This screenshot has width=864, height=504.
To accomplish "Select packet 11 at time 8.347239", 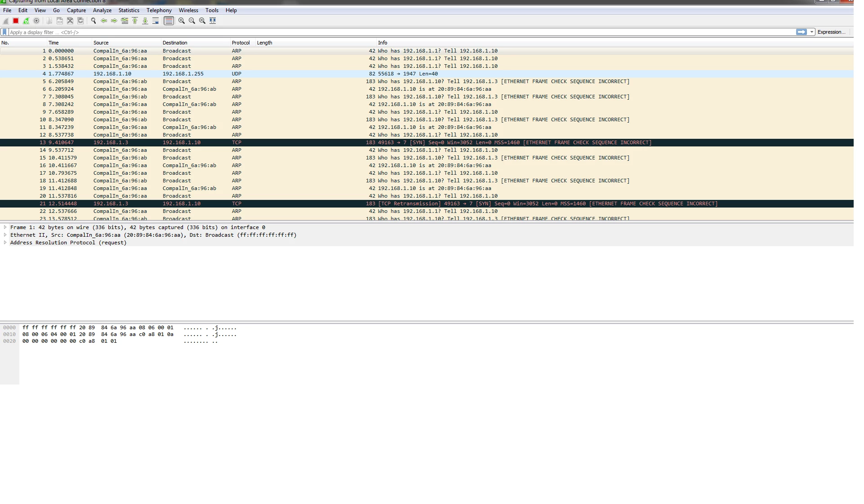I will pos(427,127).
